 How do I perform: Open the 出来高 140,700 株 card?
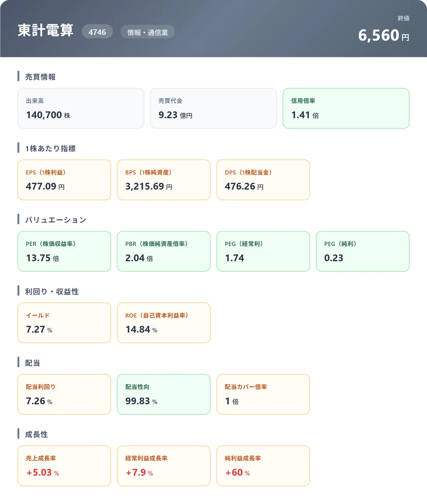point(81,108)
